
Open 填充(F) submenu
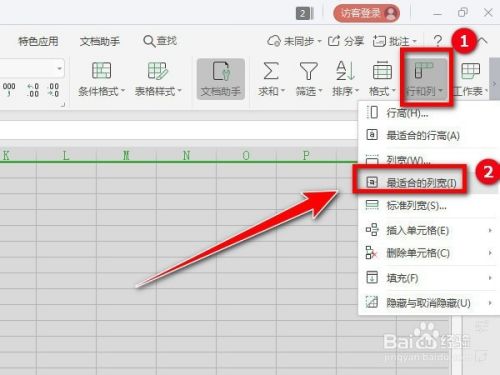pos(429,278)
